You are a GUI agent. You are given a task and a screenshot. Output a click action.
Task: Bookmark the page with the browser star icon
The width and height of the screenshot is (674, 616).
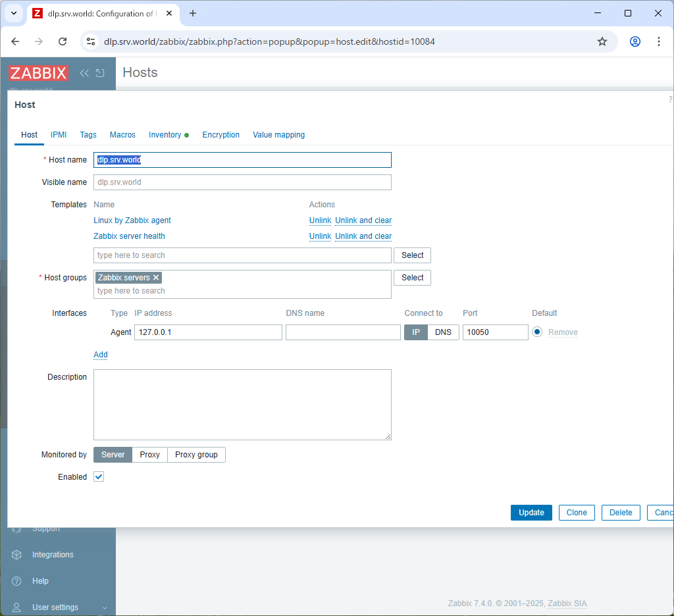(x=602, y=41)
